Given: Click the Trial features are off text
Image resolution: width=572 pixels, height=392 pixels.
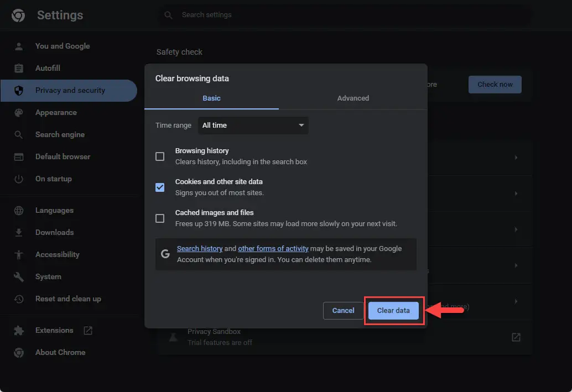Looking at the screenshot, I should click(220, 343).
